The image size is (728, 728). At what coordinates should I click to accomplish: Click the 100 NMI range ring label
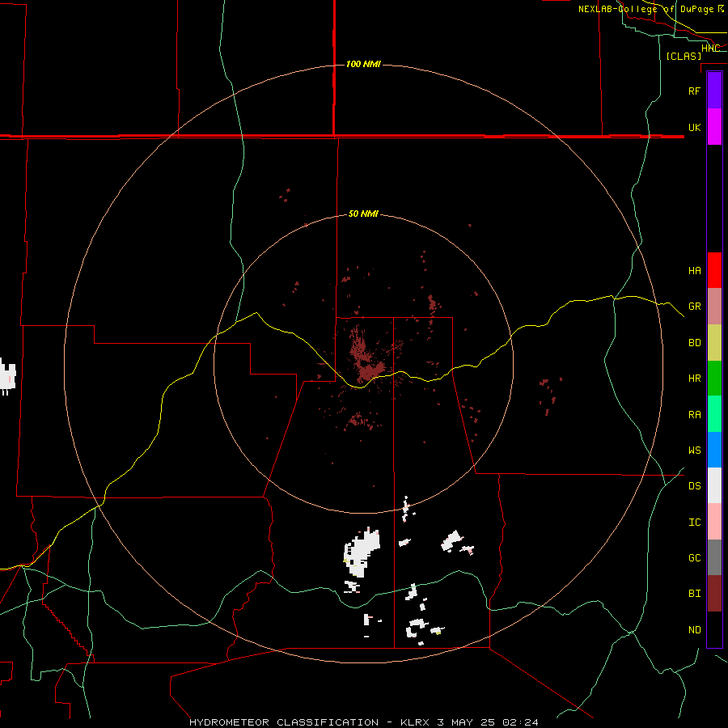coord(363,64)
